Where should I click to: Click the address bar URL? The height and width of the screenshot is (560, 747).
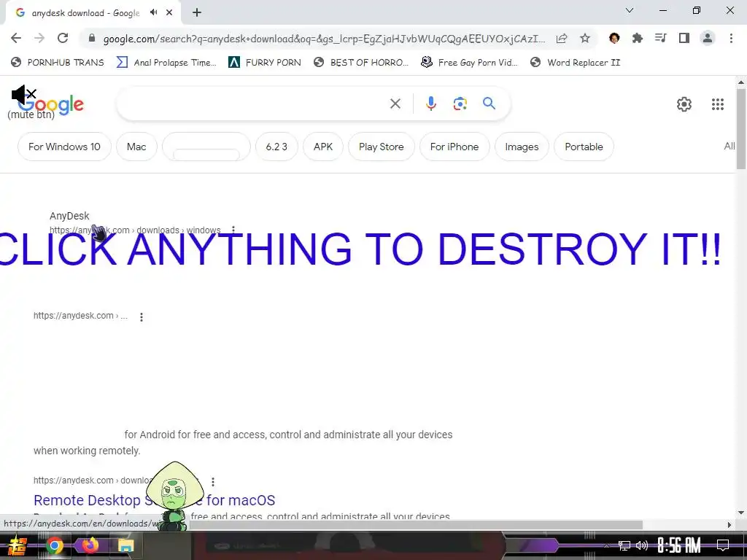(x=324, y=39)
